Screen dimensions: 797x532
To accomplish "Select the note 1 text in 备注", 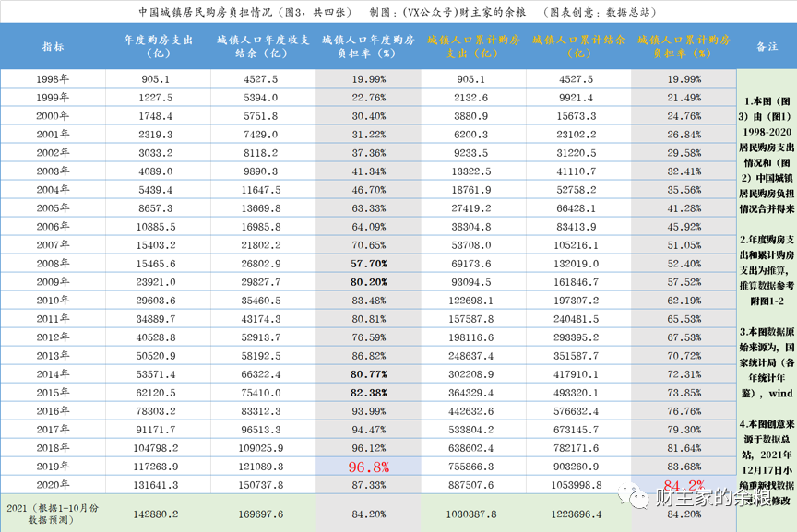I will point(767,155).
